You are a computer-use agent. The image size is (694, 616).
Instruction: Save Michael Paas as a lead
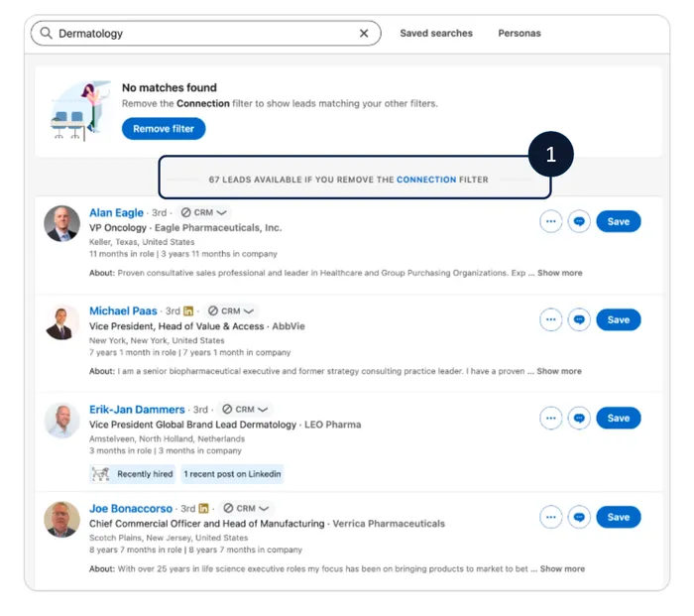[619, 319]
